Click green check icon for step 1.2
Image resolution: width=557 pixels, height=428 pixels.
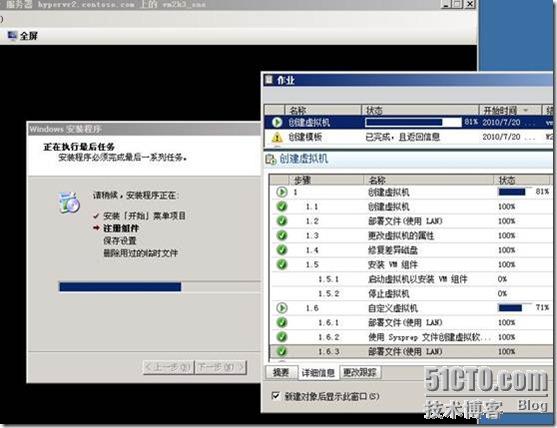(282, 221)
